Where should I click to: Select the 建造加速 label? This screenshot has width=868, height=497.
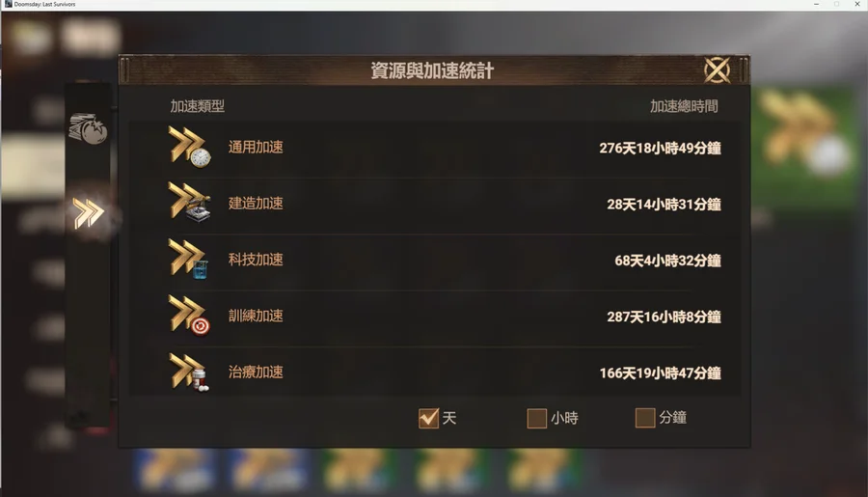click(256, 204)
